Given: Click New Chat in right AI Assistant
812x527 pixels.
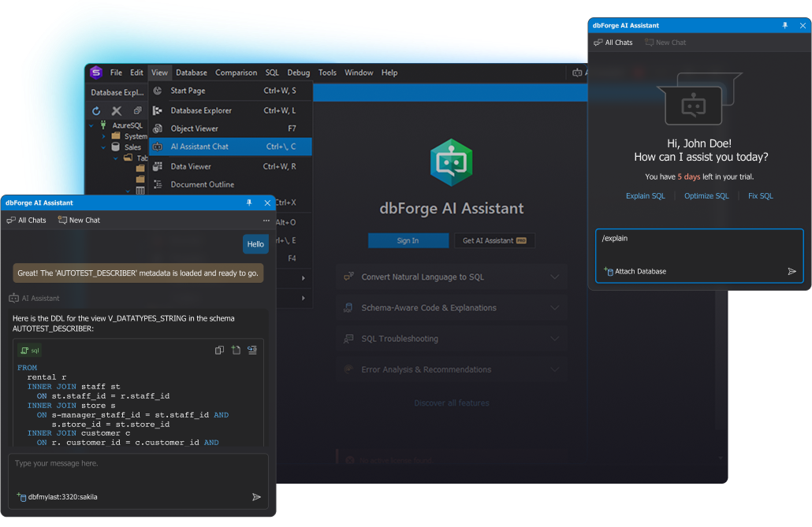Looking at the screenshot, I should 665,43.
